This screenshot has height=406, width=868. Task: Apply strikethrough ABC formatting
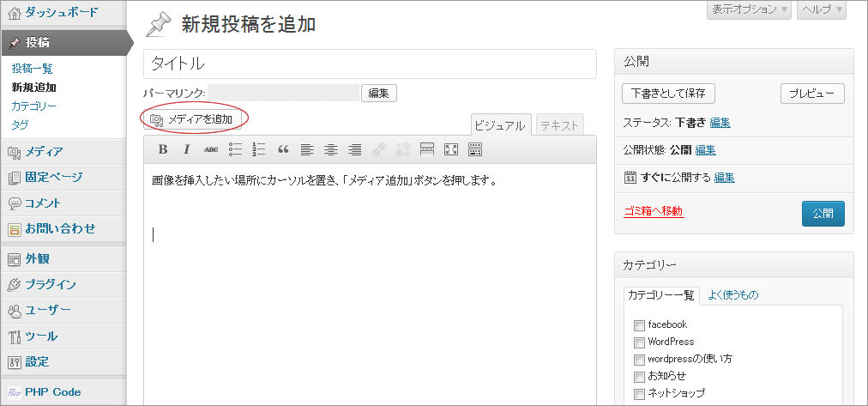point(211,149)
